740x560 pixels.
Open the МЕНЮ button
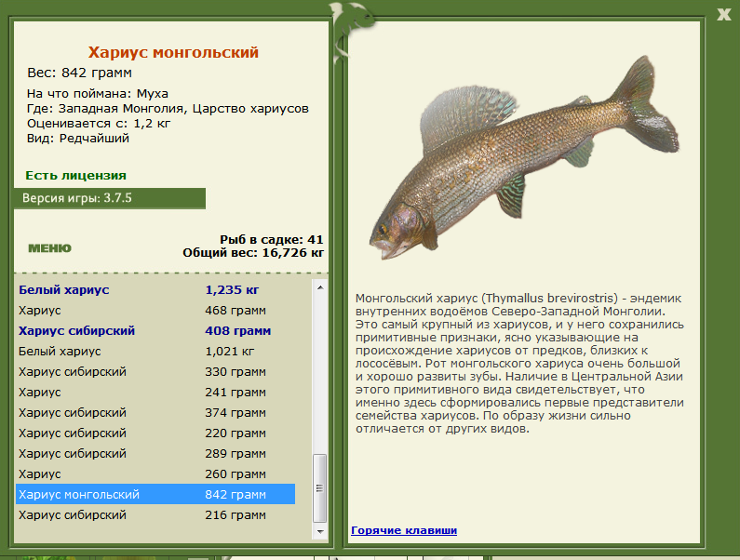click(x=49, y=248)
